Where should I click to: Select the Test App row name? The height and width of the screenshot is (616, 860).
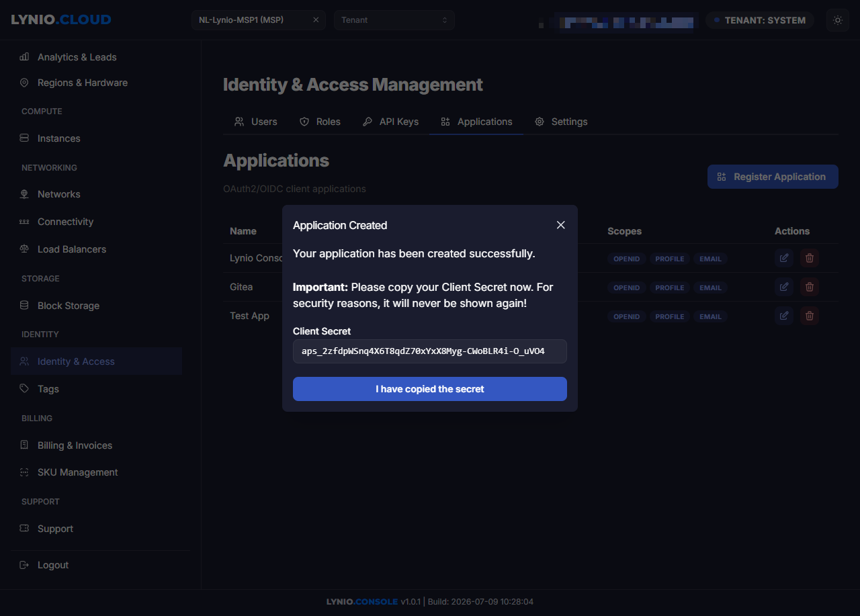coord(249,316)
